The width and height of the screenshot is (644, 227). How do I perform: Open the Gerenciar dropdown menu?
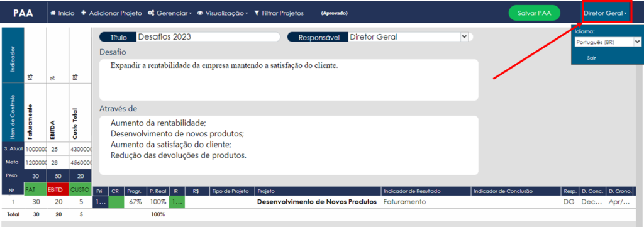(170, 13)
